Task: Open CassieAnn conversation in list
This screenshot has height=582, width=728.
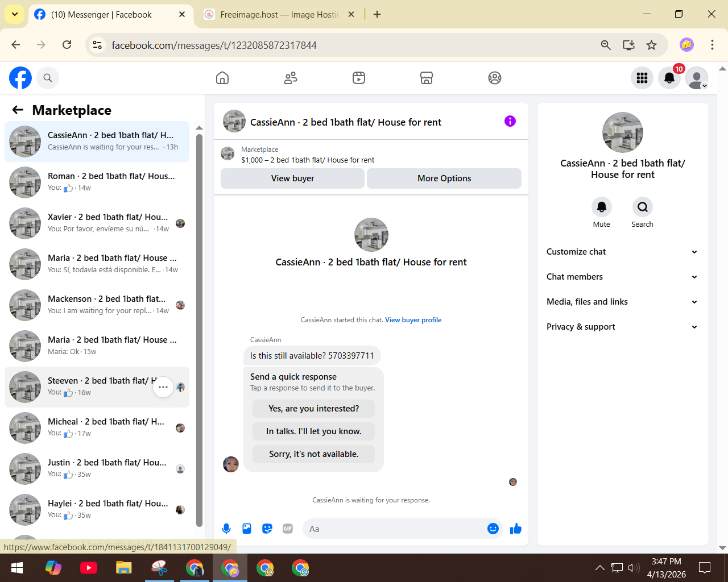Action: pos(97,142)
